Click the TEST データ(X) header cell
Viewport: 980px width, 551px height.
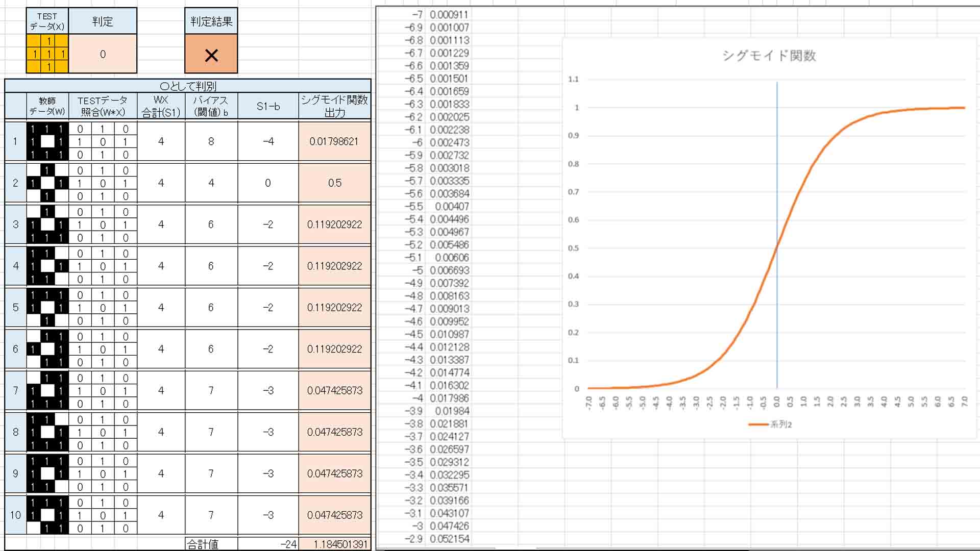click(x=47, y=21)
